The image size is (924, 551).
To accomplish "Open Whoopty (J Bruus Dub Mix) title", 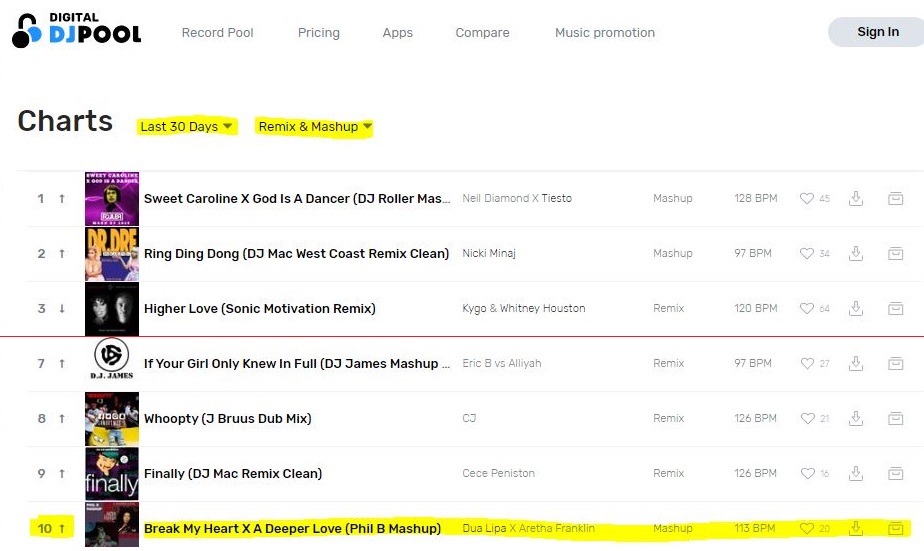I will coord(227,418).
